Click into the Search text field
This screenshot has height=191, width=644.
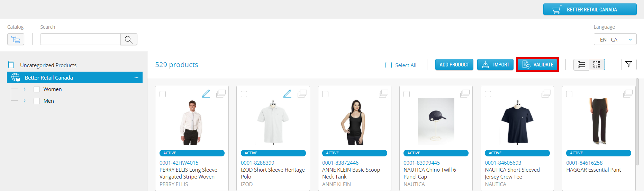(x=80, y=39)
